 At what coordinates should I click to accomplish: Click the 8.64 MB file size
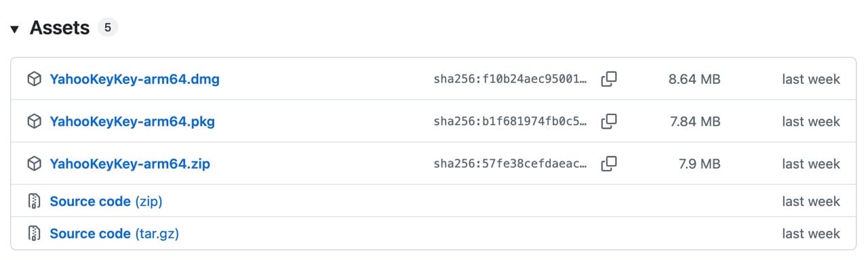(694, 79)
